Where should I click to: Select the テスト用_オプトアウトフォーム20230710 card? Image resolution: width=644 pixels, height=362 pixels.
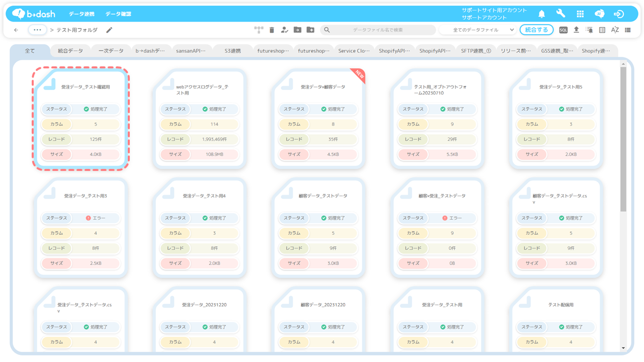click(x=437, y=119)
